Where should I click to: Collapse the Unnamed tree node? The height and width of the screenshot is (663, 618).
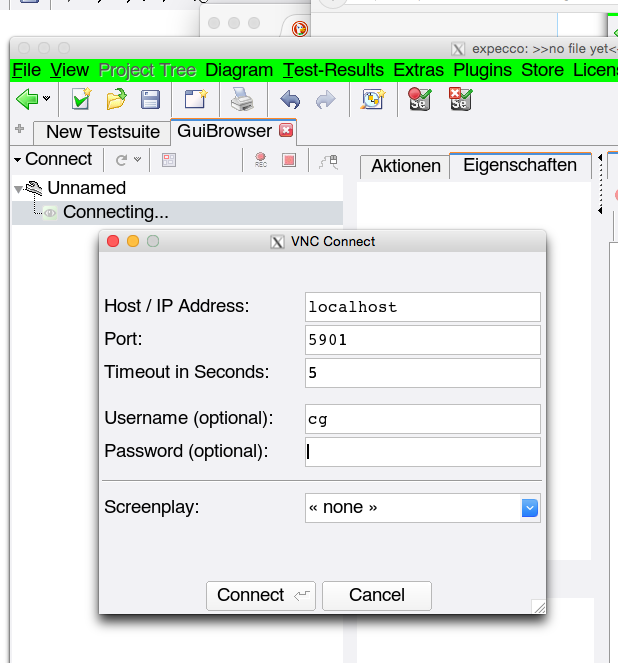18,188
